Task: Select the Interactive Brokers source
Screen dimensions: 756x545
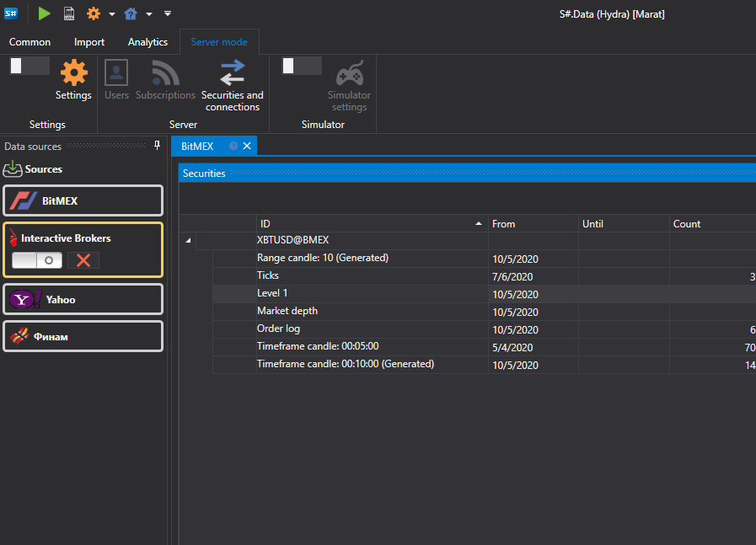Action: pyautogui.click(x=83, y=249)
